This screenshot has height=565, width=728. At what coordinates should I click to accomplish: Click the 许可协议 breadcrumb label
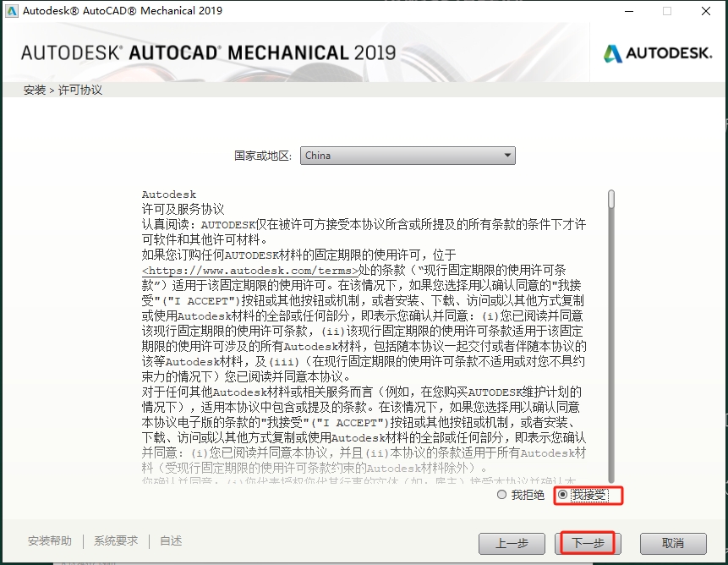(x=80, y=90)
